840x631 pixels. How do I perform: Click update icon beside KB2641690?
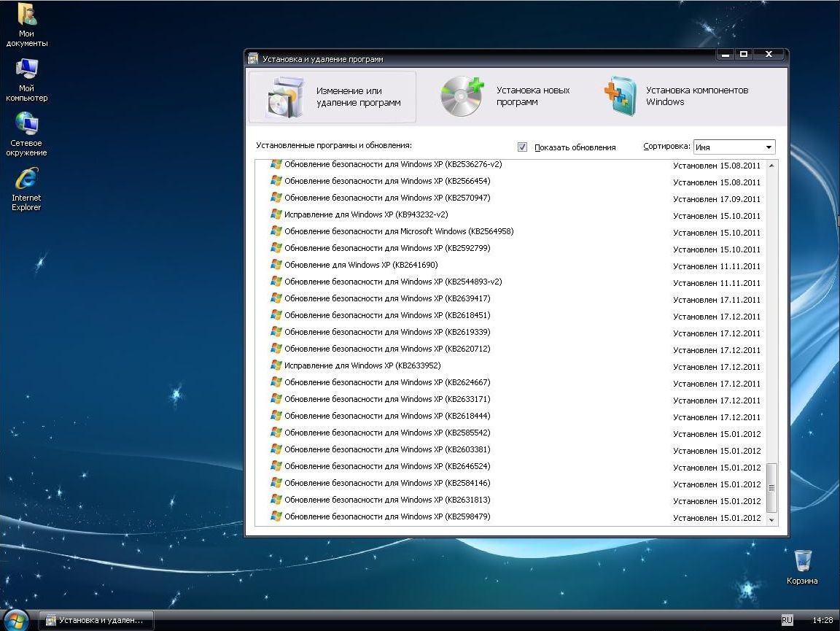pyautogui.click(x=276, y=264)
